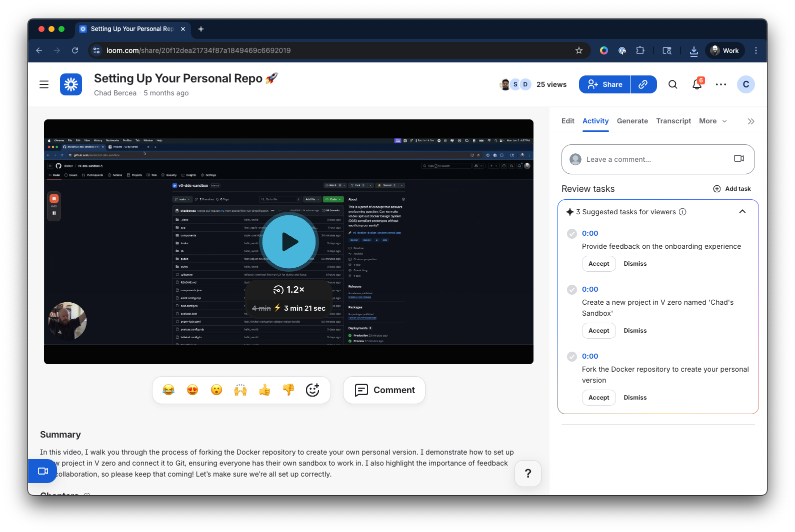Accept the 'Chad's Sandbox' project task
The image size is (795, 532).
click(x=599, y=331)
